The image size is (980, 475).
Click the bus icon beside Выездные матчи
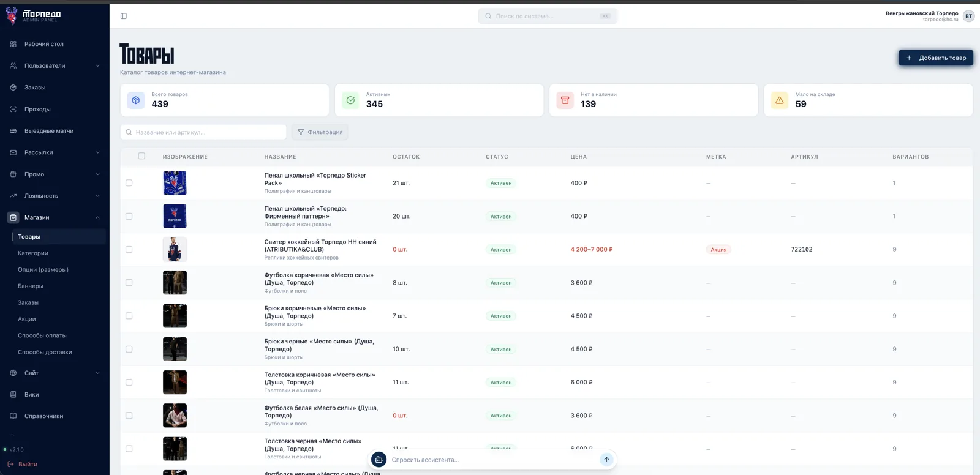coord(13,131)
